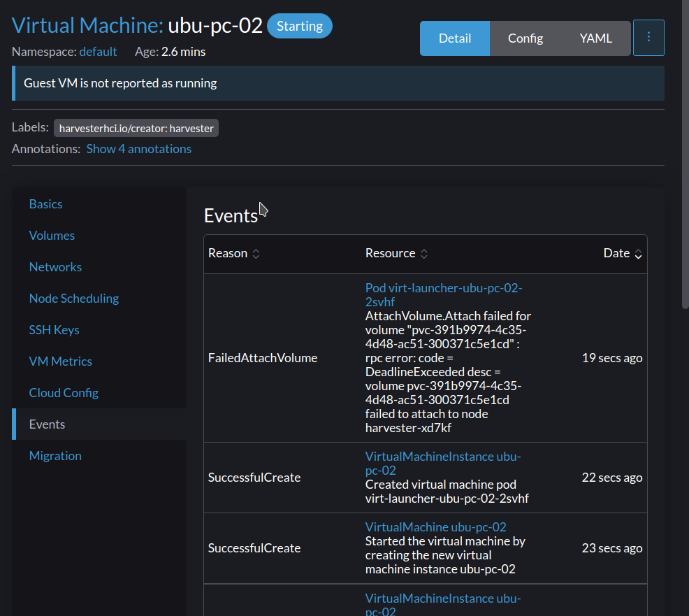Open the Node Scheduling tab
Screen dimensions: 689x616
coord(74,298)
